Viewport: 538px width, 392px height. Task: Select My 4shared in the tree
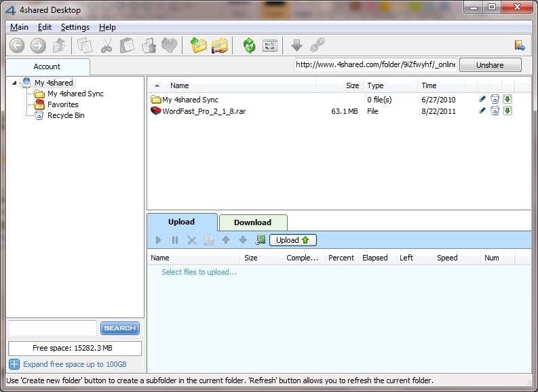coord(54,83)
